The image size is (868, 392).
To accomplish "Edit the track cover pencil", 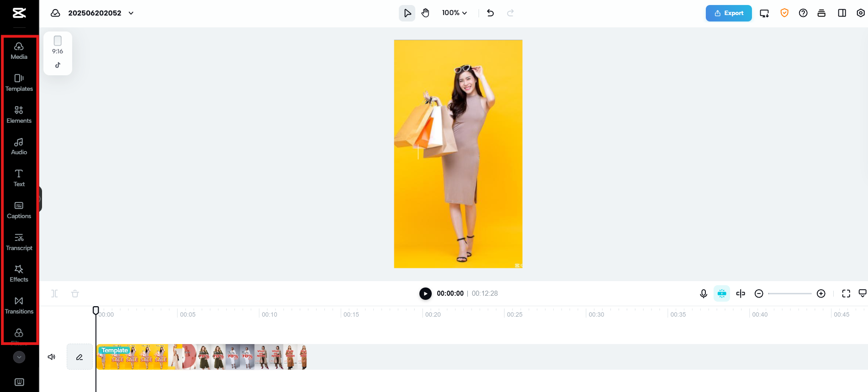I will (79, 357).
